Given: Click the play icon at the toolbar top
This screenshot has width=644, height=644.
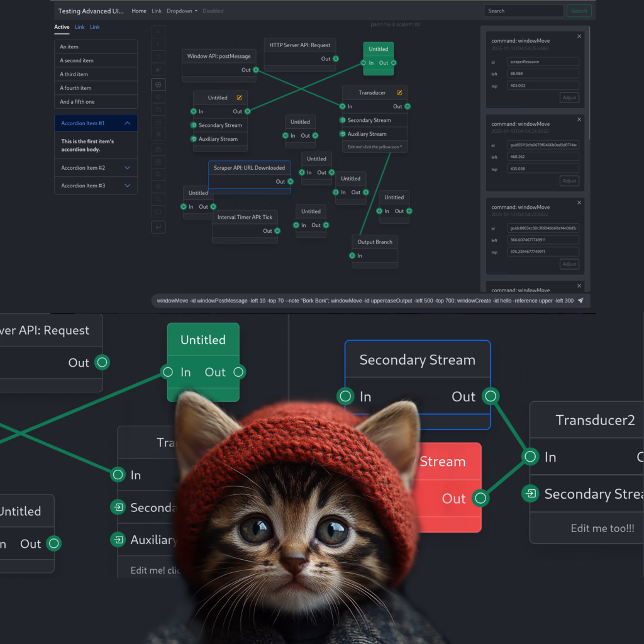Looking at the screenshot, I should [158, 31].
